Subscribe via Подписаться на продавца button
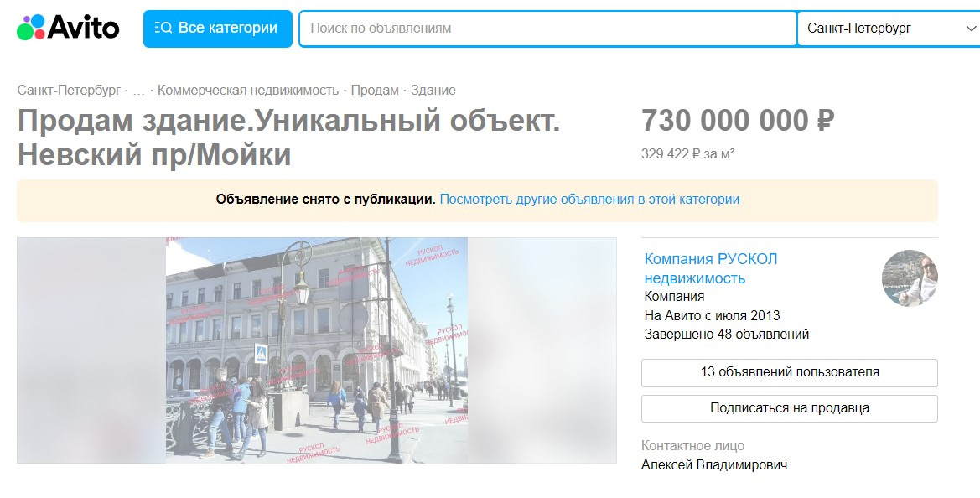The width and height of the screenshot is (980, 498). 790,408
